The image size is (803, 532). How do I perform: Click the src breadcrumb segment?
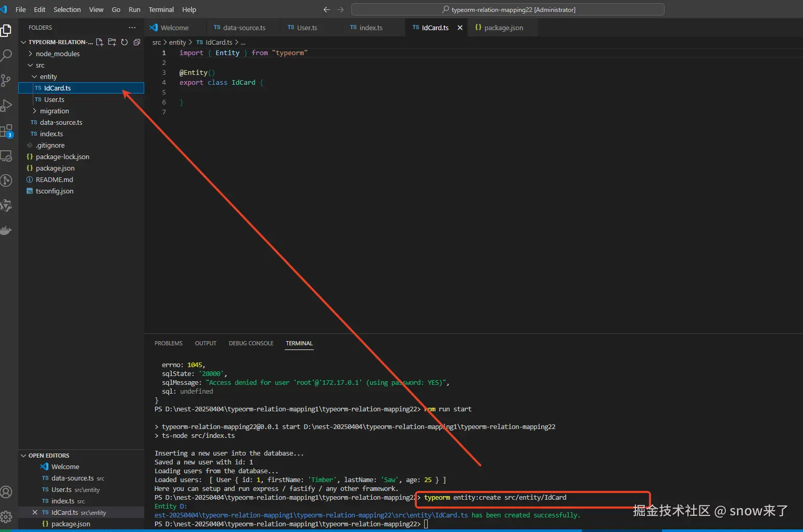tap(157, 42)
